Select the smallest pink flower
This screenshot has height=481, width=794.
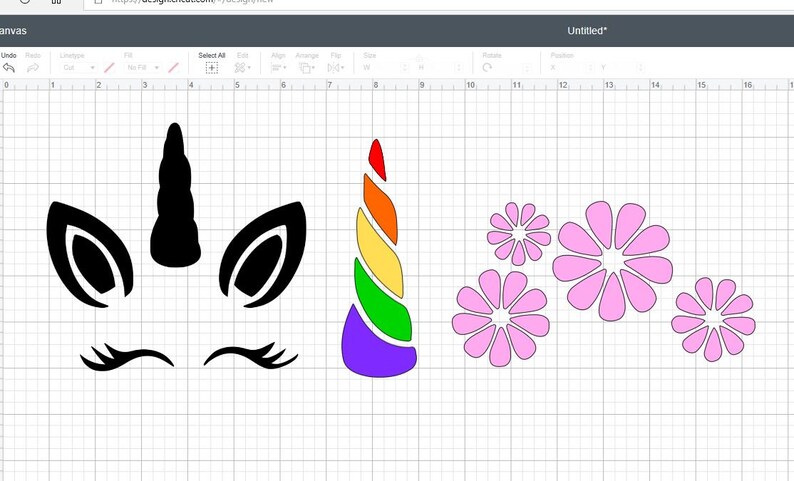click(519, 233)
